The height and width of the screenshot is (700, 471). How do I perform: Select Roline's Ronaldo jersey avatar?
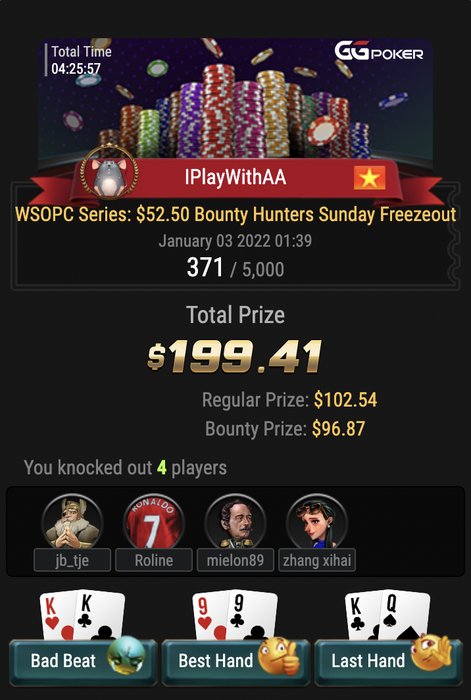154,522
